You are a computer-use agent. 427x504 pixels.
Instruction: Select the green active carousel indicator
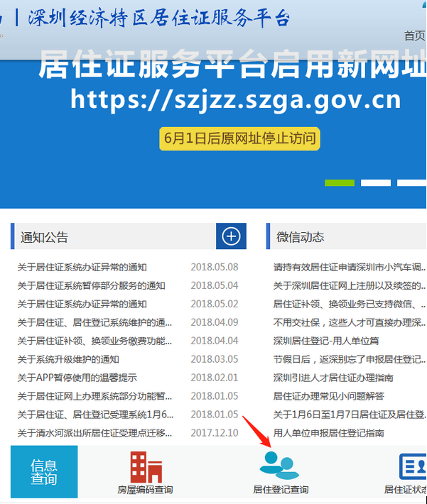pos(339,182)
